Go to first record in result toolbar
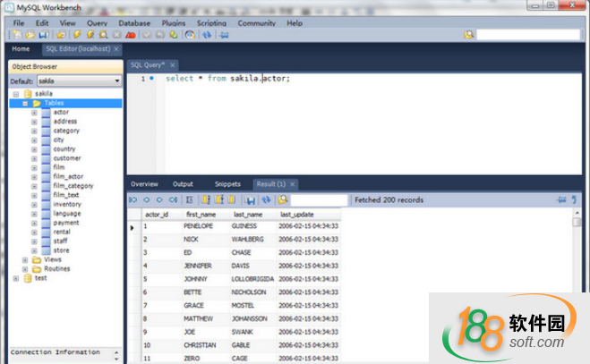The width and height of the screenshot is (590, 364). tap(134, 199)
